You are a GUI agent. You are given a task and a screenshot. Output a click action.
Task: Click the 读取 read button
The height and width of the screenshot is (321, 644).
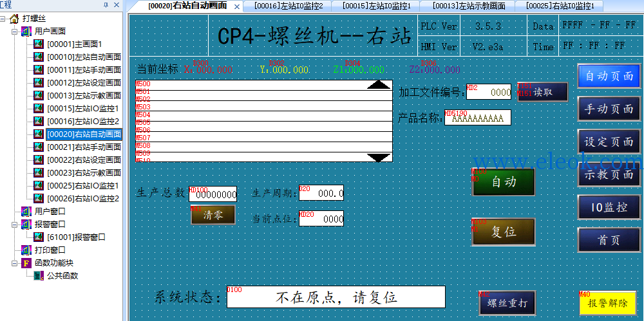pos(542,92)
